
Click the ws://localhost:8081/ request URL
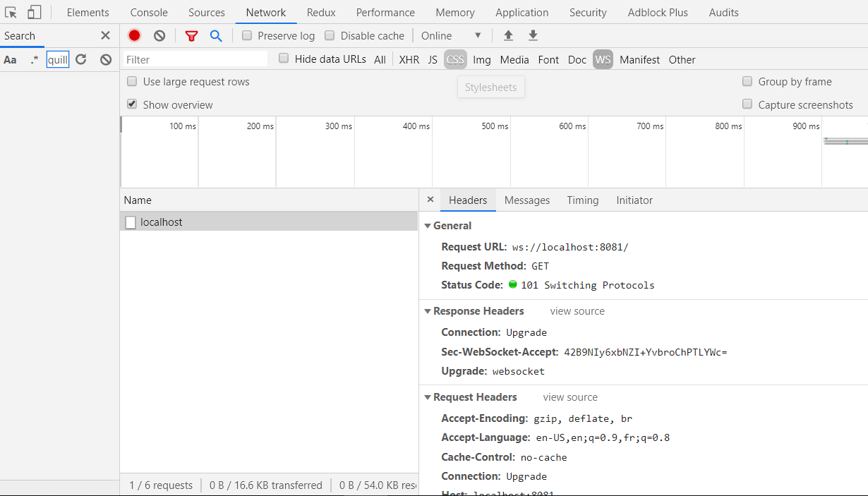570,248
